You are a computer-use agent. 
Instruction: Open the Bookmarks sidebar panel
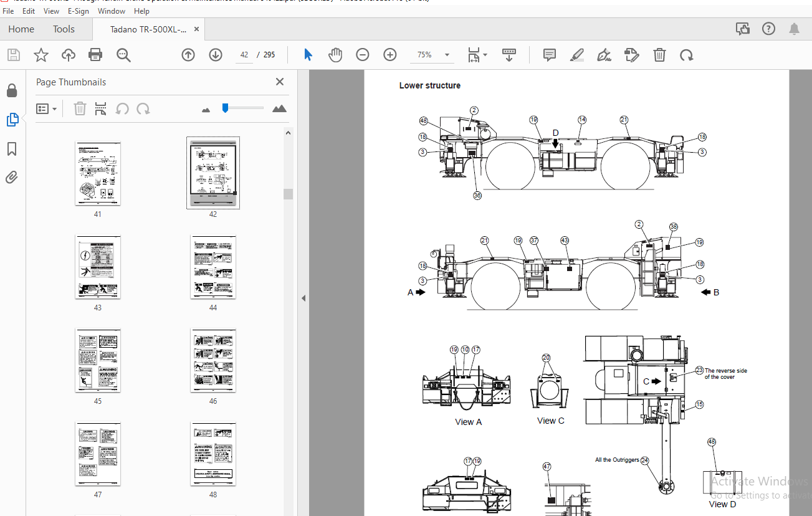tap(12, 149)
